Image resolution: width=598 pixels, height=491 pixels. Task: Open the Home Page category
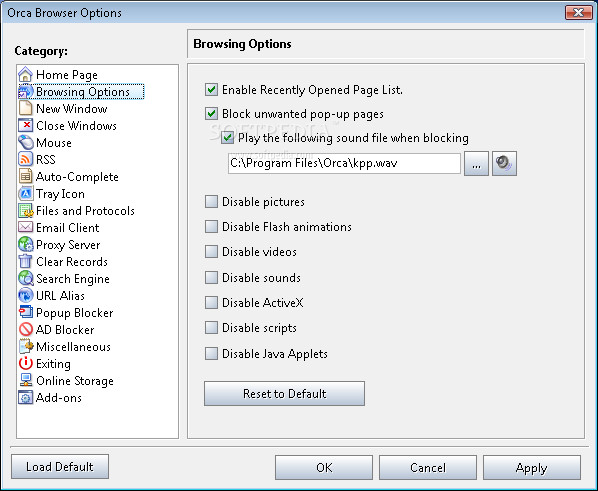tap(67, 75)
